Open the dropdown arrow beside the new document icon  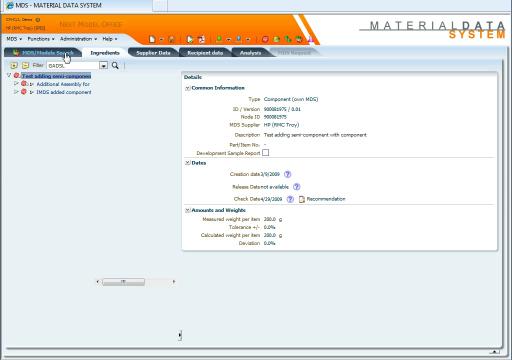pos(162,39)
